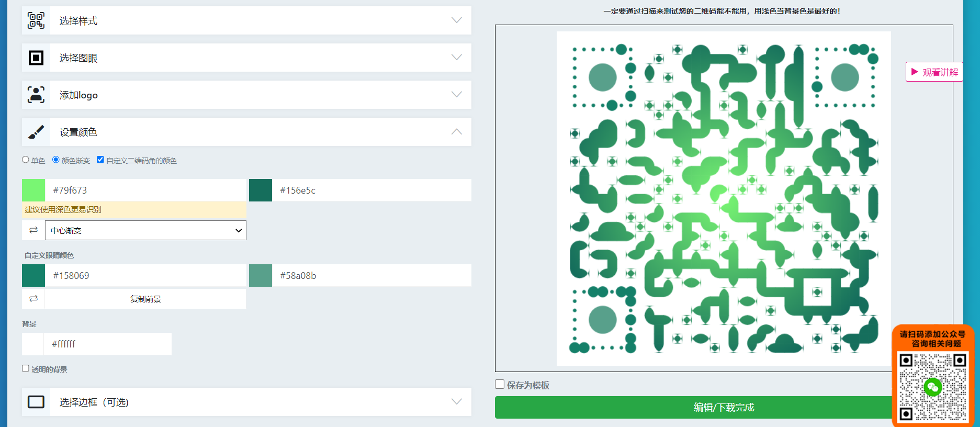
Task: Click the 复制前景 button
Action: (145, 299)
